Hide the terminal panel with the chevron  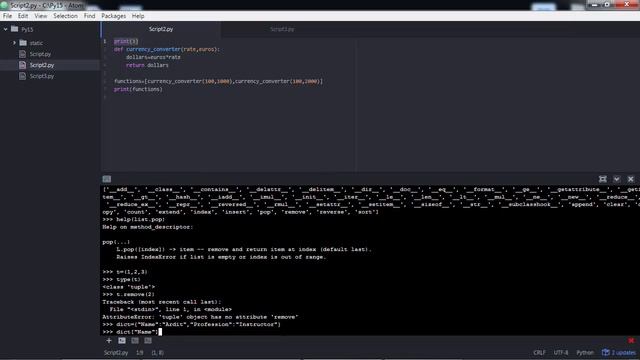617,179
